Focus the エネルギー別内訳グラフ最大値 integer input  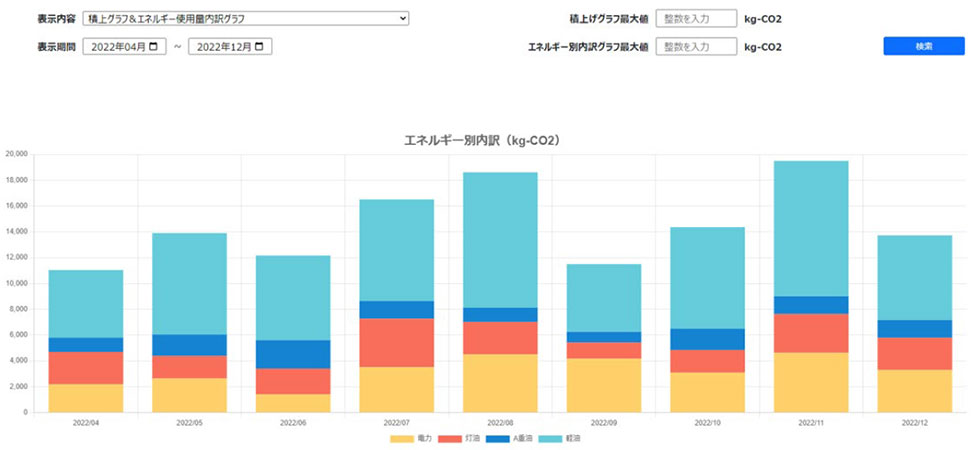coord(696,47)
